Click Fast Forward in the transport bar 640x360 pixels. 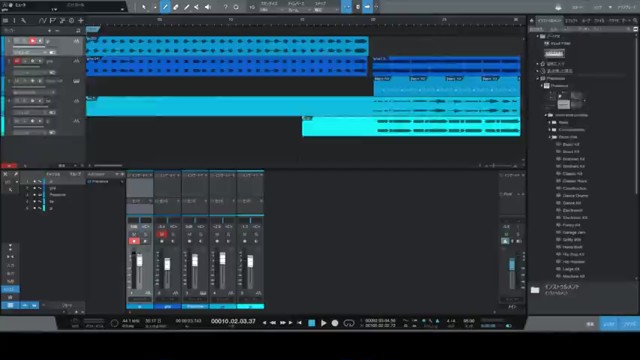(282, 323)
